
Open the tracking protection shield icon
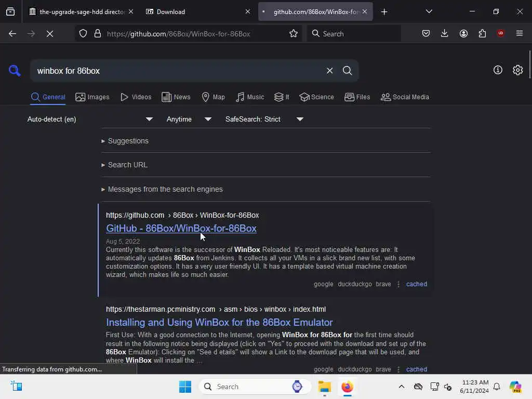click(83, 34)
